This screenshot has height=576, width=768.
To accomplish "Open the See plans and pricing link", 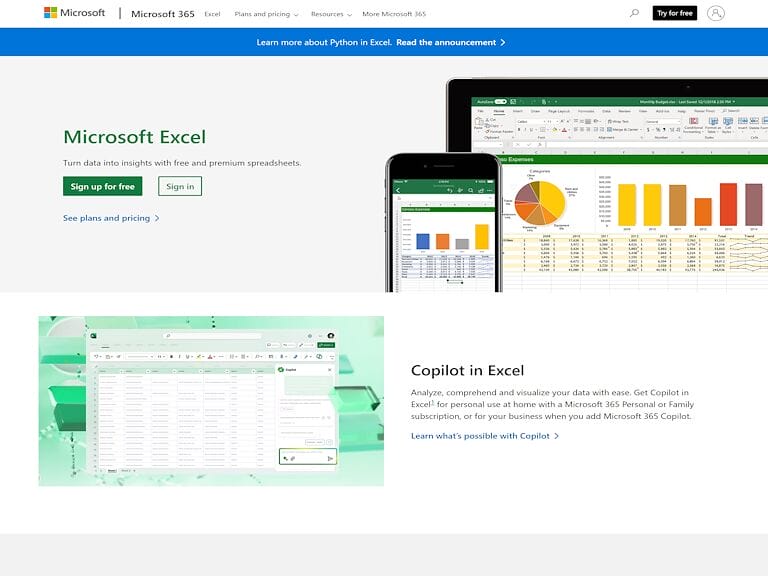I will [106, 218].
